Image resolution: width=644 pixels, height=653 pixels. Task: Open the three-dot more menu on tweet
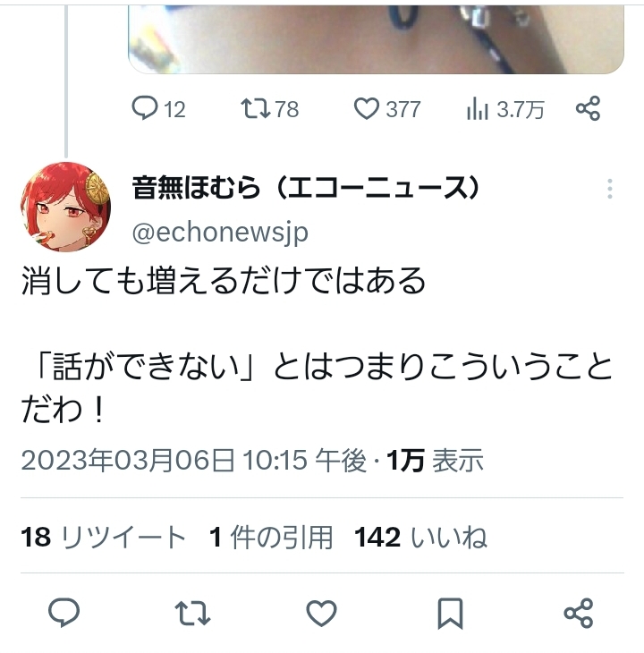click(x=610, y=189)
